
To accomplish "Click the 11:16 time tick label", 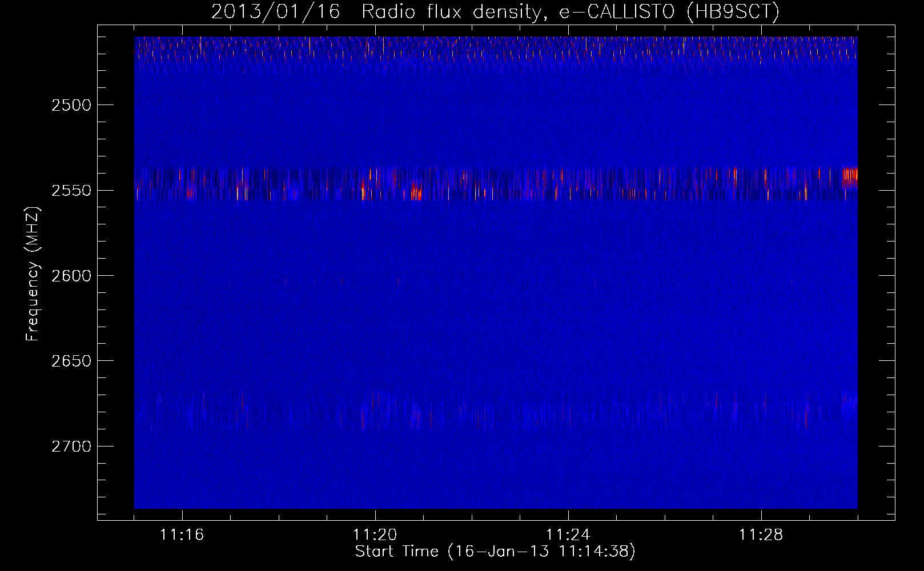I will tap(182, 535).
